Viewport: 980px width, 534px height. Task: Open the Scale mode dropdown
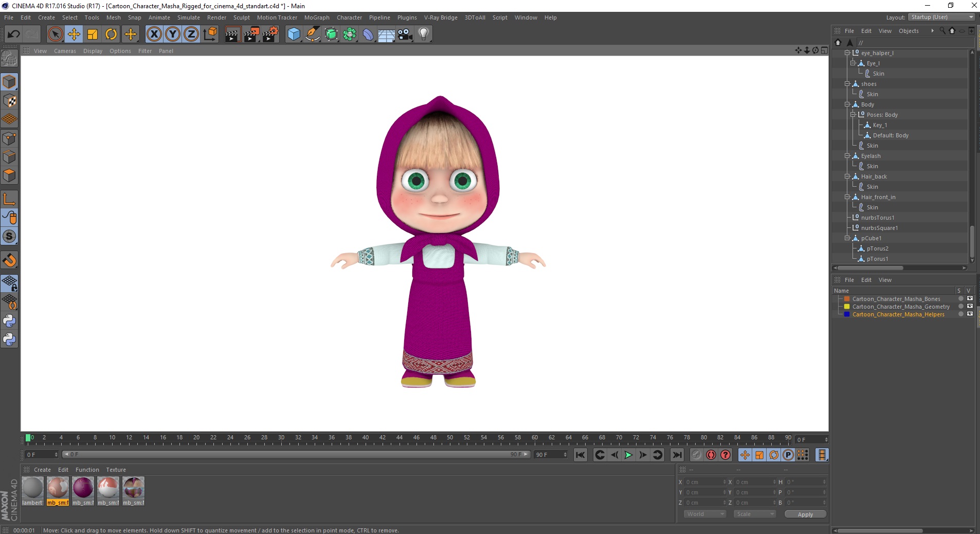point(755,514)
